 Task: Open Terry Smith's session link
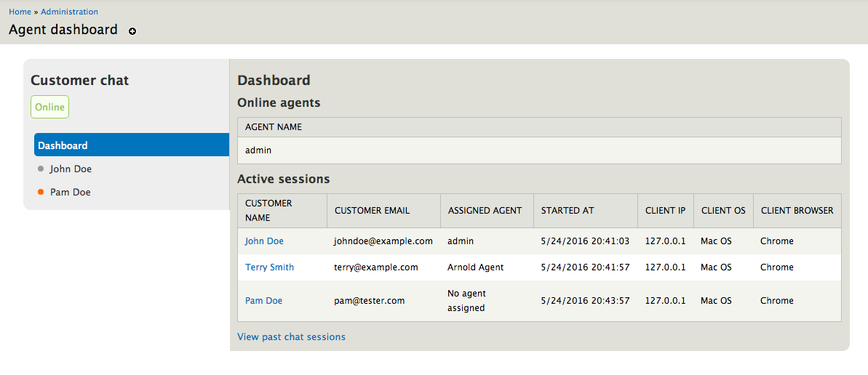click(x=270, y=267)
